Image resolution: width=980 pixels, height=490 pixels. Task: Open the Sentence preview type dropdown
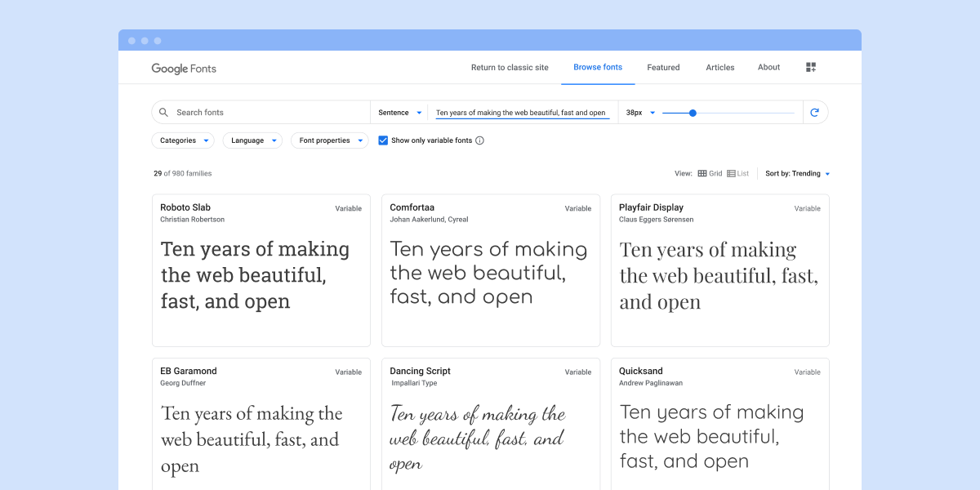[x=400, y=113]
